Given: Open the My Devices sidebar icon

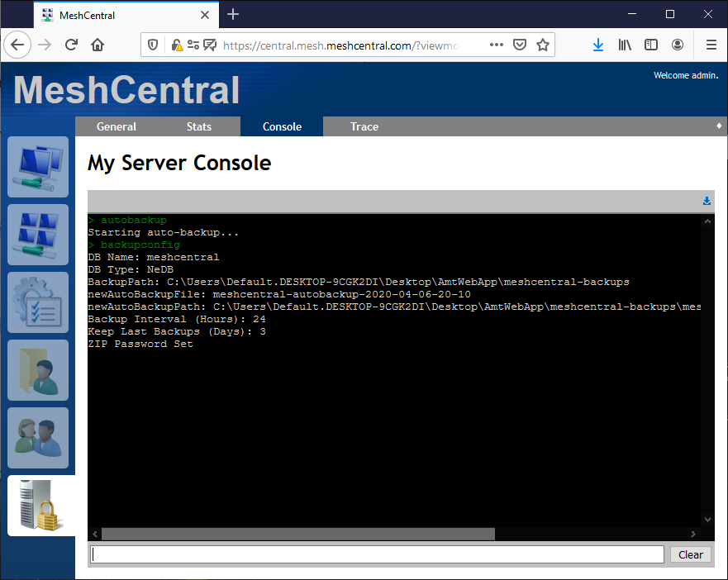Looking at the screenshot, I should [x=38, y=167].
